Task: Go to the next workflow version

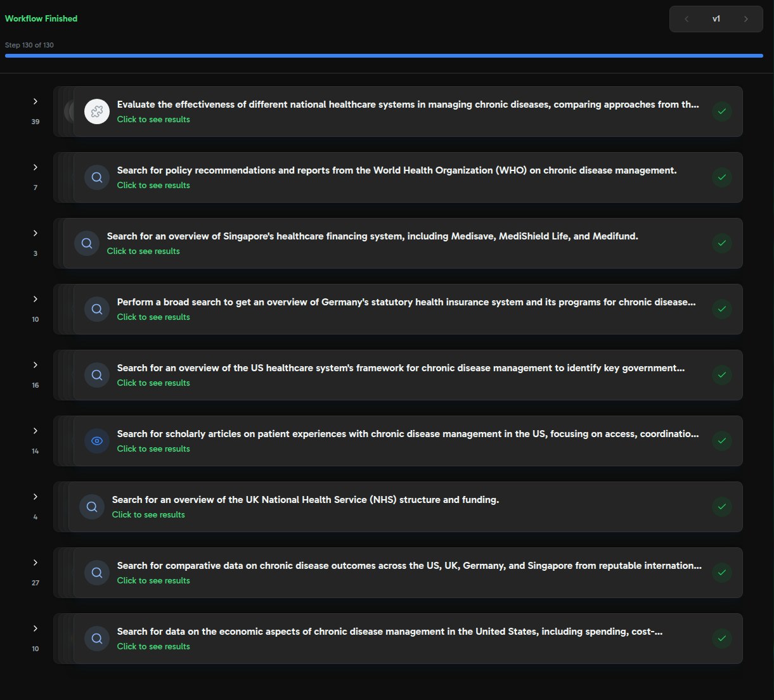Action: pyautogui.click(x=745, y=19)
